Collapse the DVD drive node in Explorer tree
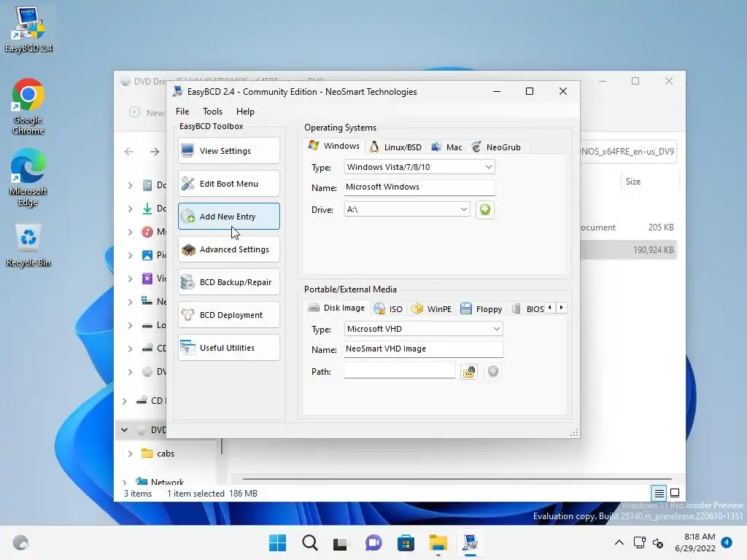This screenshot has width=747, height=560. pos(124,430)
